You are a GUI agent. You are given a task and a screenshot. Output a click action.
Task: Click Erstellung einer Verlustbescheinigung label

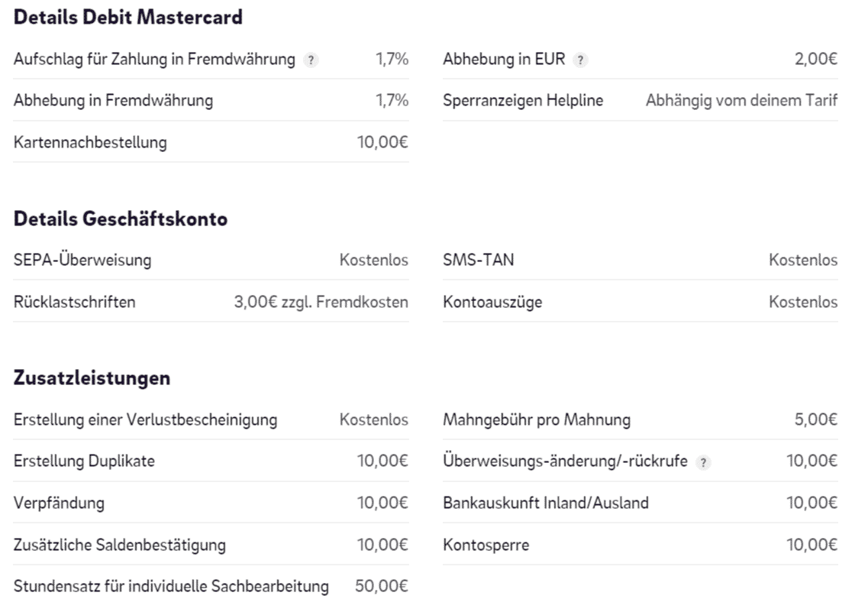[146, 419]
